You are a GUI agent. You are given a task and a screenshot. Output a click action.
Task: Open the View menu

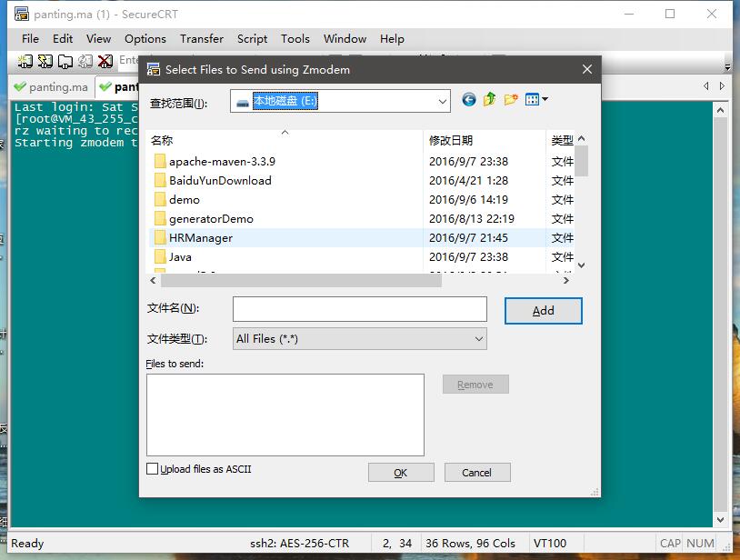[98, 39]
